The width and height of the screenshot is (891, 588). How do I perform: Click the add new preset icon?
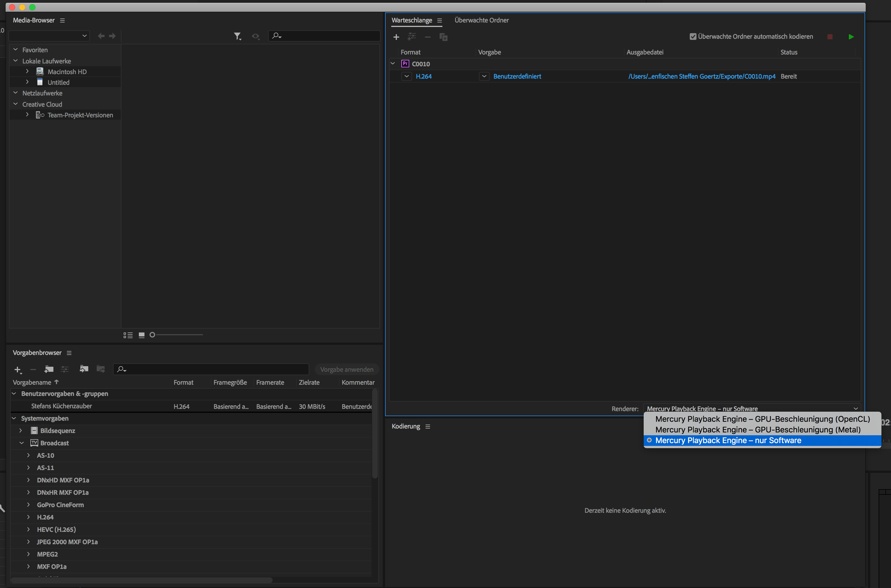point(18,369)
